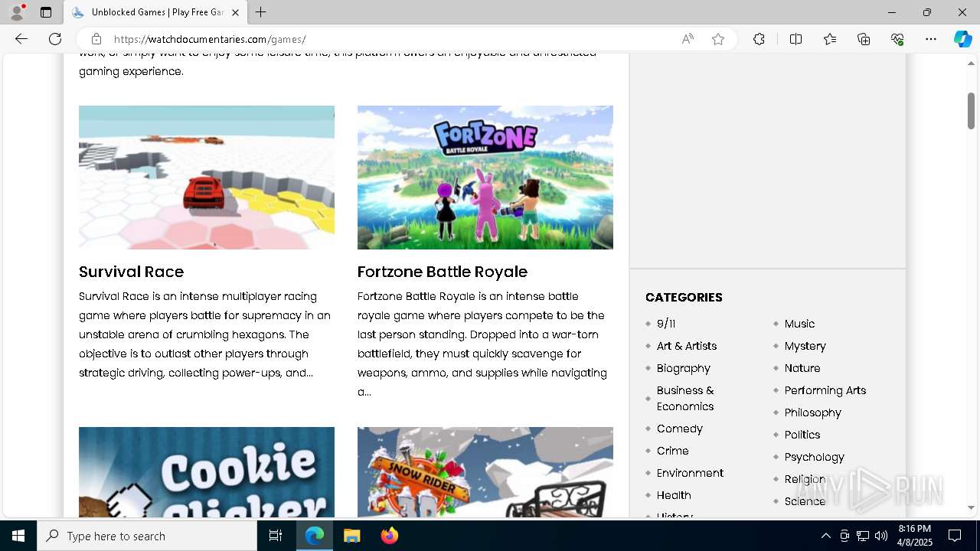980x551 pixels.
Task: Open the Favorites list
Action: point(830,39)
